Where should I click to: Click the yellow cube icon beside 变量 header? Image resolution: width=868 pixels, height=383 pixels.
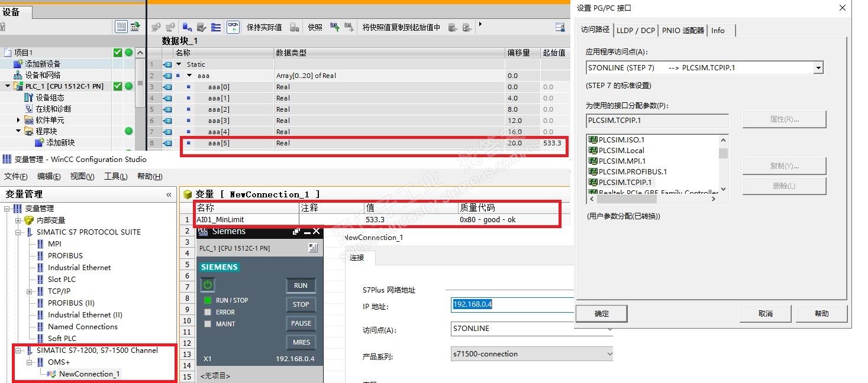click(188, 194)
